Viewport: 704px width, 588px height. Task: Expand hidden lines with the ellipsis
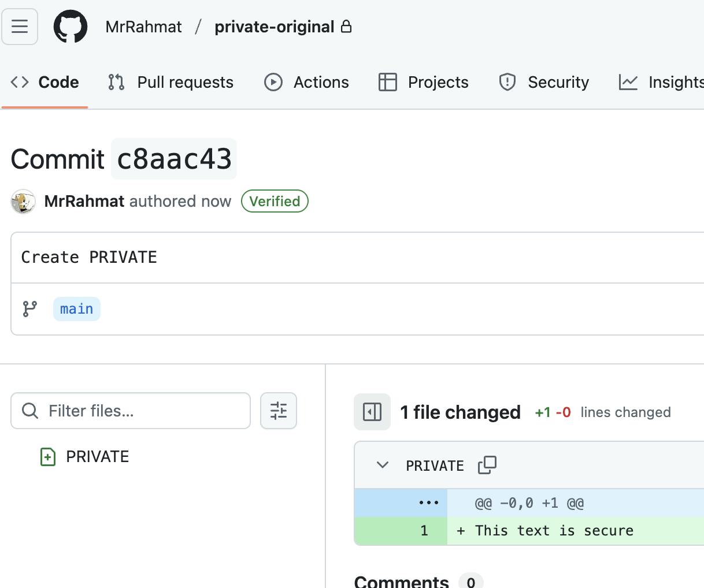428,503
